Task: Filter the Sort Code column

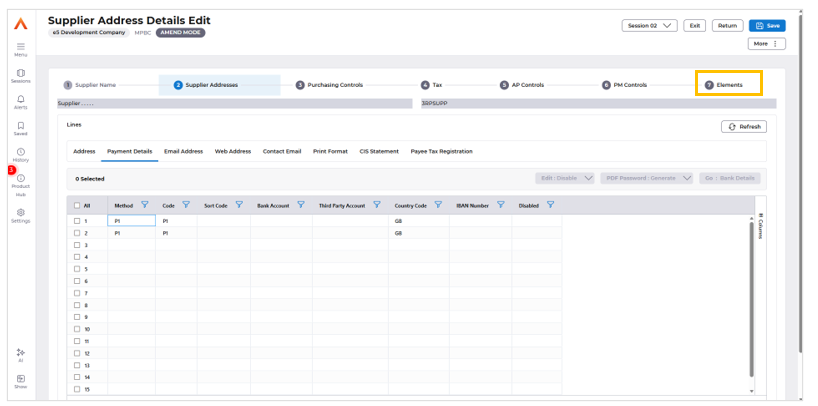Action: point(239,205)
